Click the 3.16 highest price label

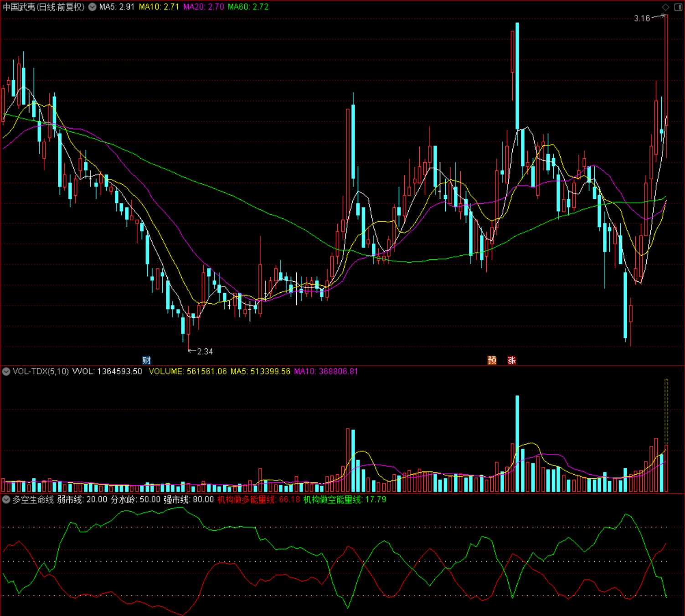point(642,19)
